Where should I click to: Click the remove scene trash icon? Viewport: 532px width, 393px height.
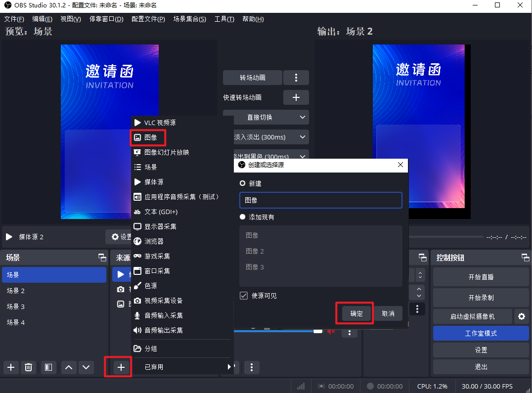pyautogui.click(x=29, y=367)
